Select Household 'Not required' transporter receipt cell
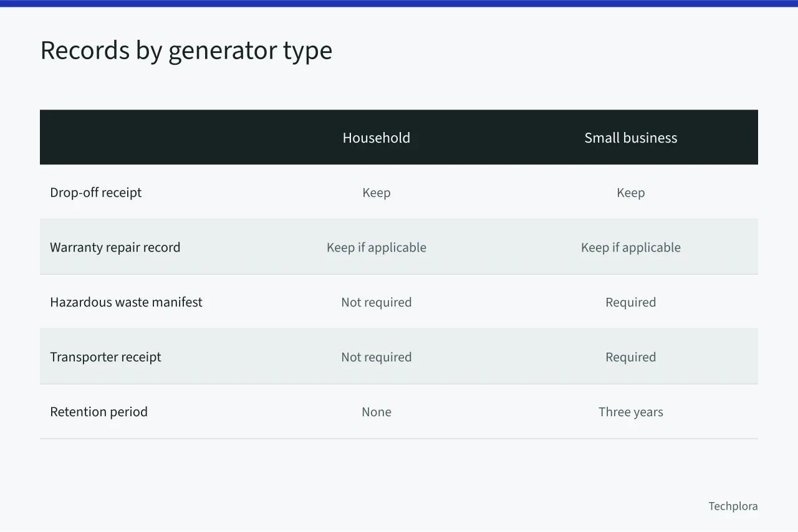 [x=377, y=357]
